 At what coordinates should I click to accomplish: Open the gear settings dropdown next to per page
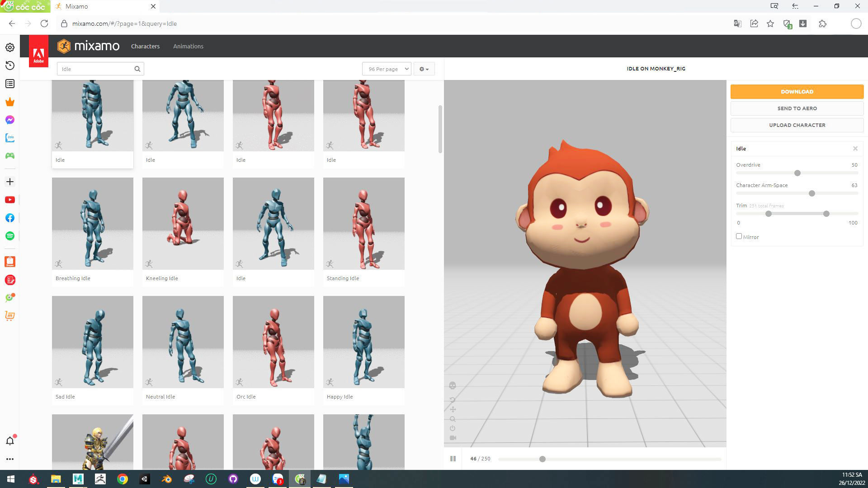tap(424, 69)
